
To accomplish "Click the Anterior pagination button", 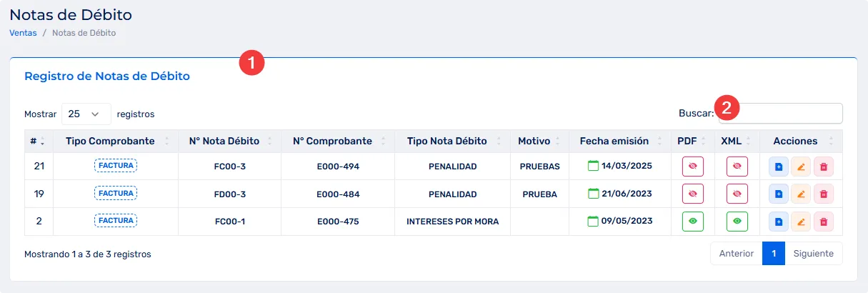I will [x=736, y=254].
